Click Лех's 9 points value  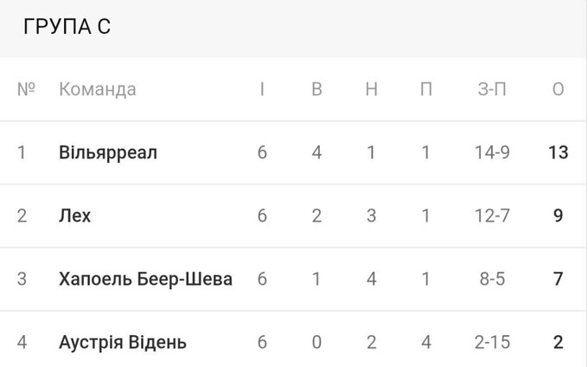pyautogui.click(x=558, y=216)
